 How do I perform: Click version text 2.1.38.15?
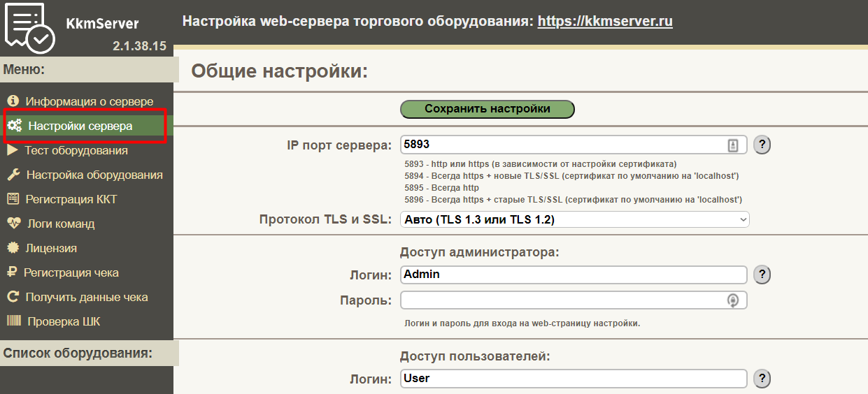(139, 46)
